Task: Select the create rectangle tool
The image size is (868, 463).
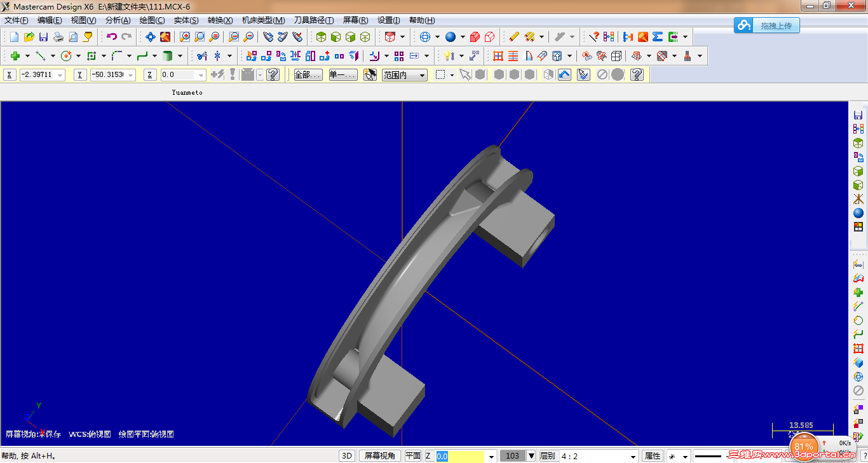Action: click(x=92, y=56)
